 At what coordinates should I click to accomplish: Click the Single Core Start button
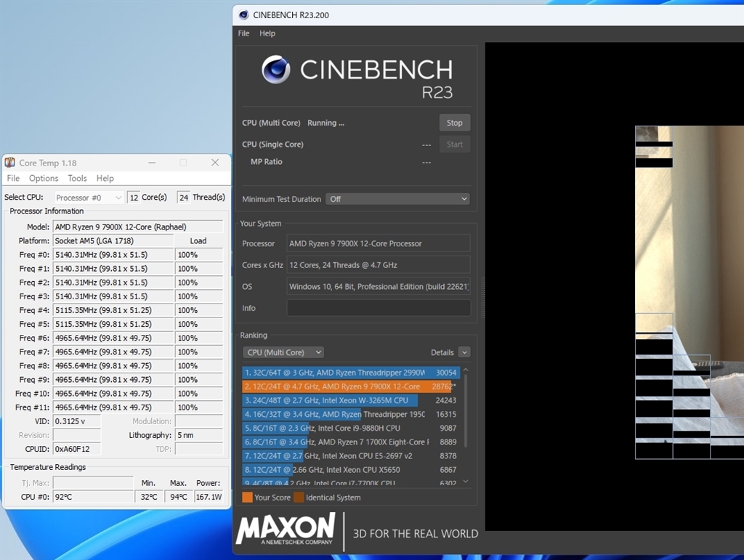454,144
